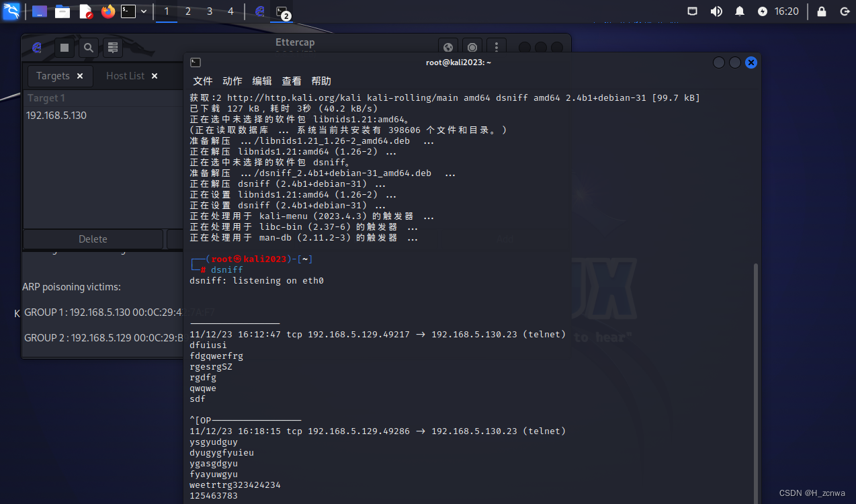The image size is (856, 504).
Task: Open the terminal 文件 menu
Action: tap(202, 81)
